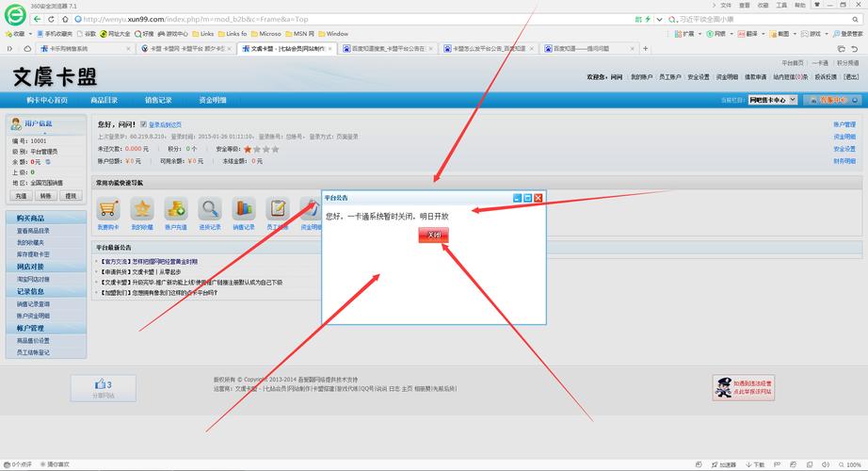
Task: Open a new tab with plus icon
Action: [x=646, y=49]
